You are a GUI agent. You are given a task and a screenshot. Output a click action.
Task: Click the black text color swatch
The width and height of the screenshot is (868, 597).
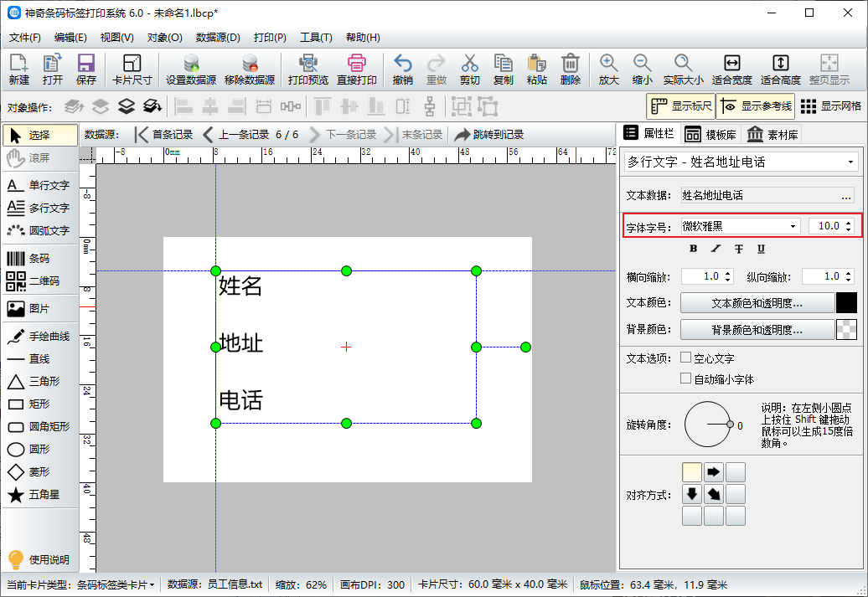(x=846, y=303)
